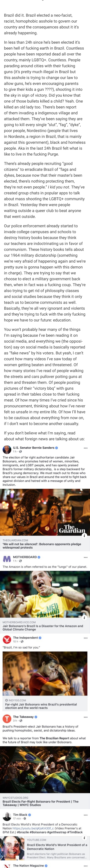Show info for the Guardian article link
This screenshot has height=868, width=90.
coord(85,535)
